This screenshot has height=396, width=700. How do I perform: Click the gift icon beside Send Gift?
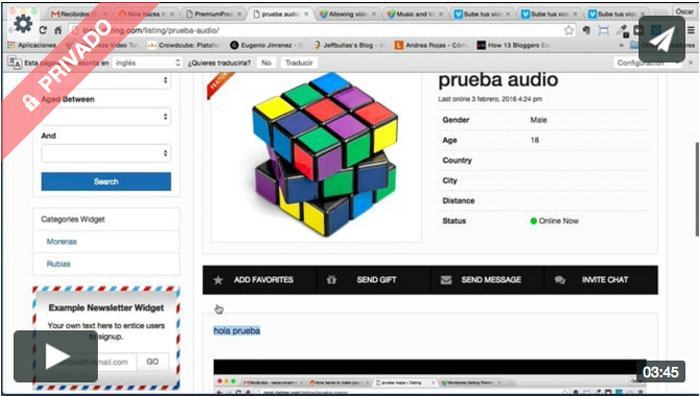[331, 280]
